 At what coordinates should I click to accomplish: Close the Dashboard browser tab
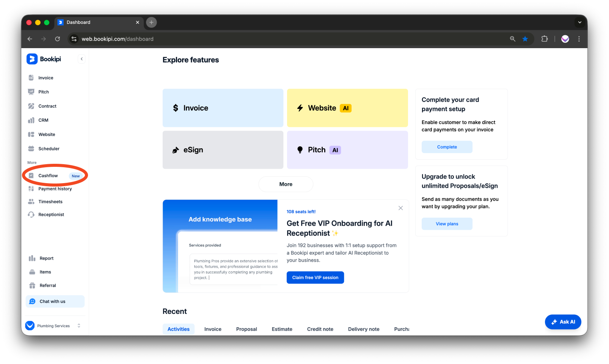138,22
